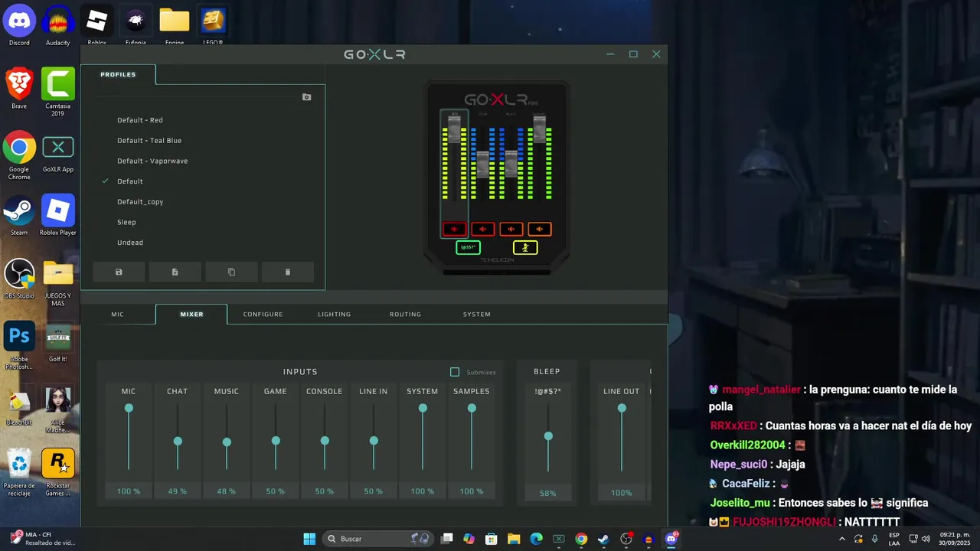Viewport: 980px width, 551px height.
Task: Open the Brave browser desktop icon
Action: (19, 89)
